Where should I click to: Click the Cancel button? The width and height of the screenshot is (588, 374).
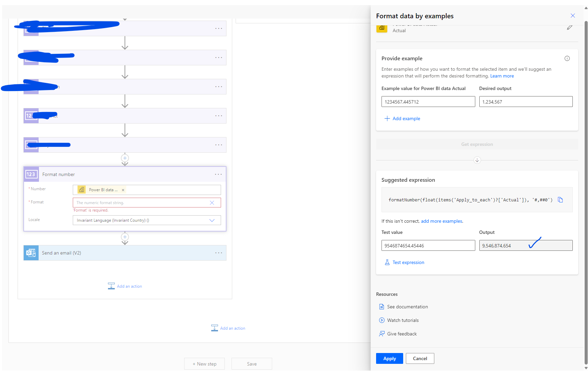[x=420, y=358]
